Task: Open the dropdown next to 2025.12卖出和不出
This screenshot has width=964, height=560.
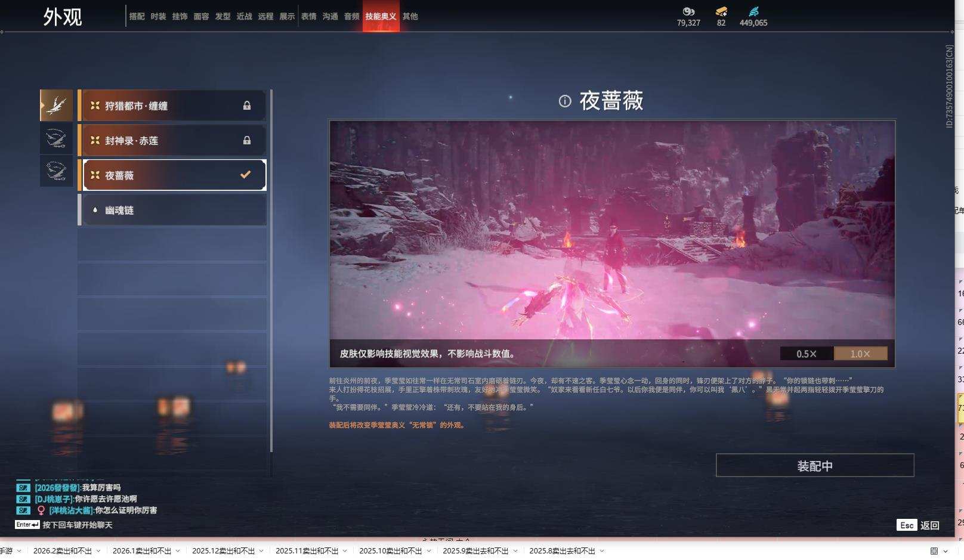Action: point(261,552)
